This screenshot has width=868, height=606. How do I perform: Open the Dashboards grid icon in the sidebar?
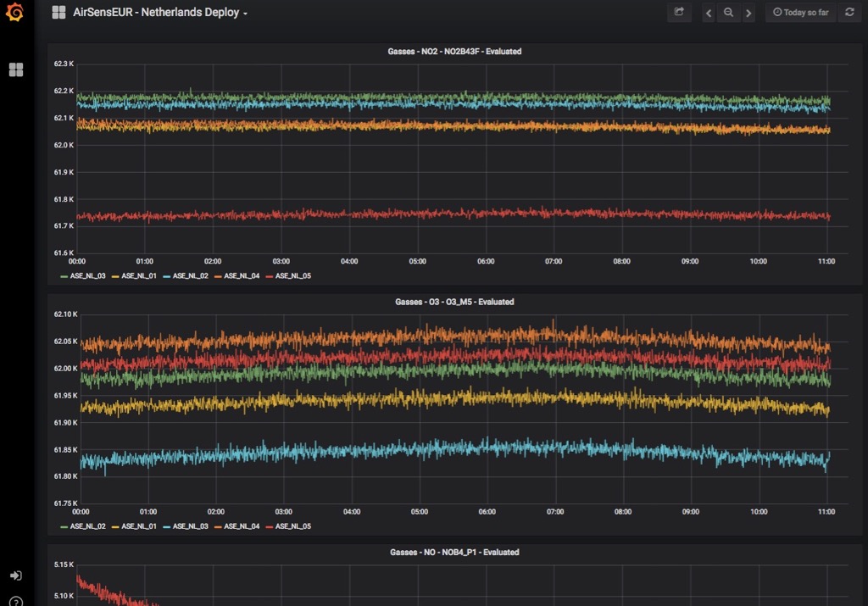[16, 69]
